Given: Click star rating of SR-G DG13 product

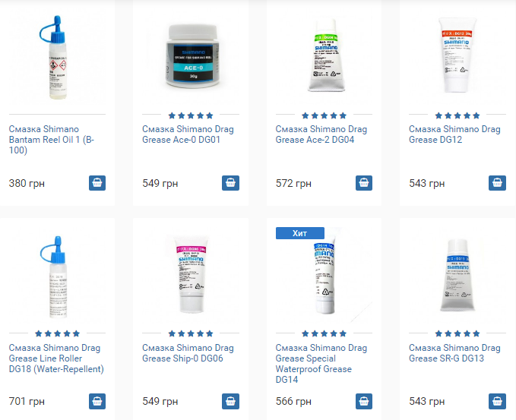Looking at the screenshot, I should click(457, 333).
